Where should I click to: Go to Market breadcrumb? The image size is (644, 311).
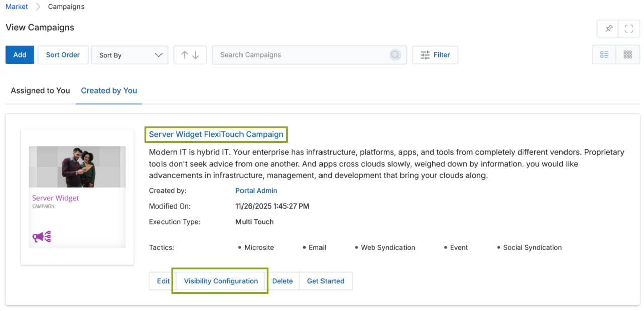click(17, 7)
